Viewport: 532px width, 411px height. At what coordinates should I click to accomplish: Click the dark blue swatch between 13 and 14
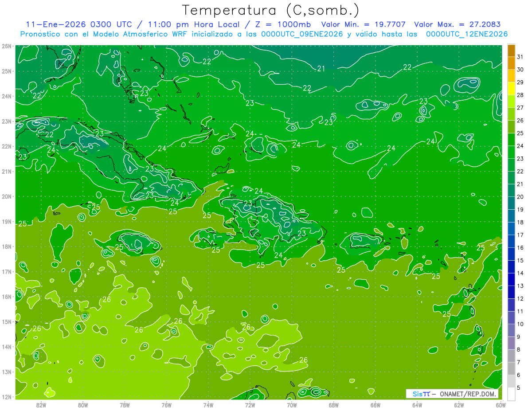pyautogui.click(x=511, y=279)
